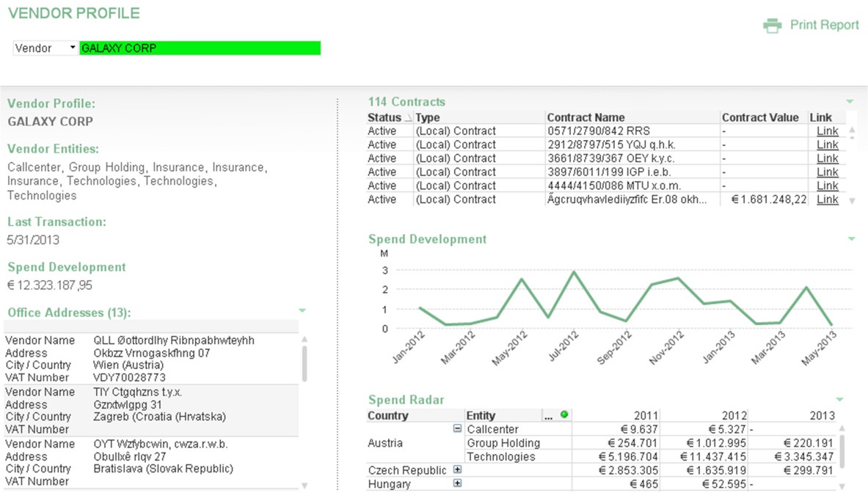Open the Office Addresses arrow menu icon
868x501 pixels.
point(302,310)
